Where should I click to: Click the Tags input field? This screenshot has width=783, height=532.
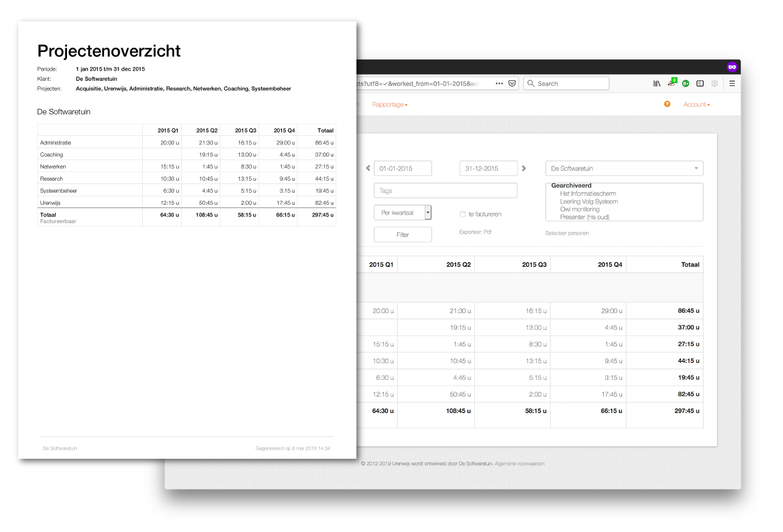coord(445,190)
